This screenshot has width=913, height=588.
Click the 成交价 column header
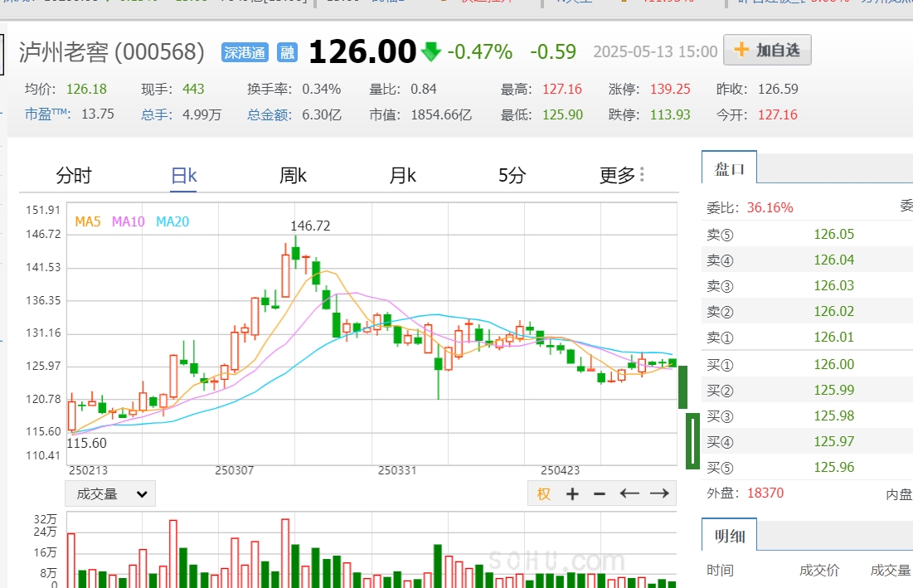[819, 571]
